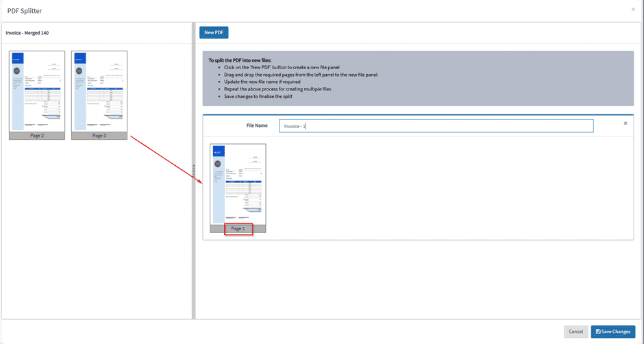Remove the Invoice - 1 file panel
The width and height of the screenshot is (644, 344).
[x=625, y=123]
